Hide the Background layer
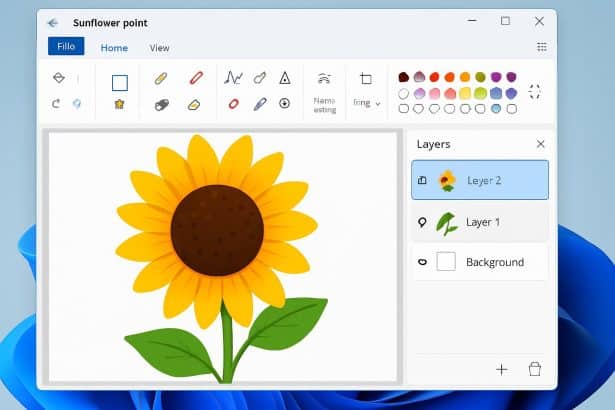615x410 pixels. (422, 262)
